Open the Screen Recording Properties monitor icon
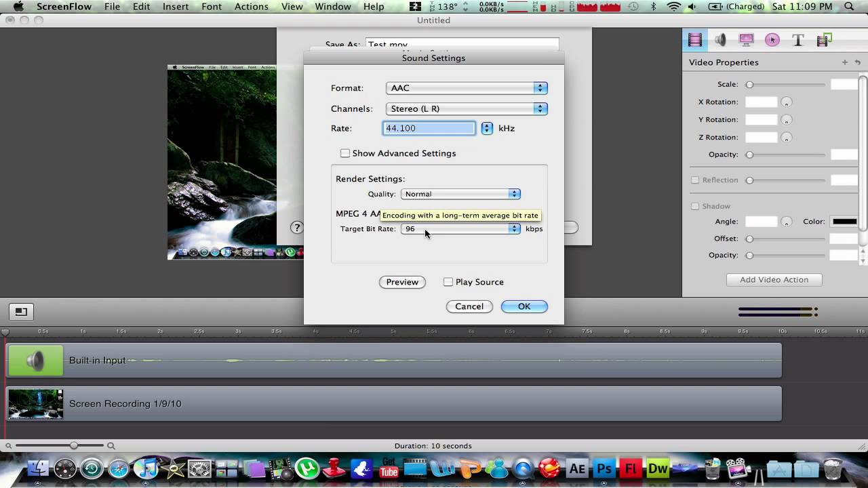Screen dimensions: 868x488 (746, 40)
